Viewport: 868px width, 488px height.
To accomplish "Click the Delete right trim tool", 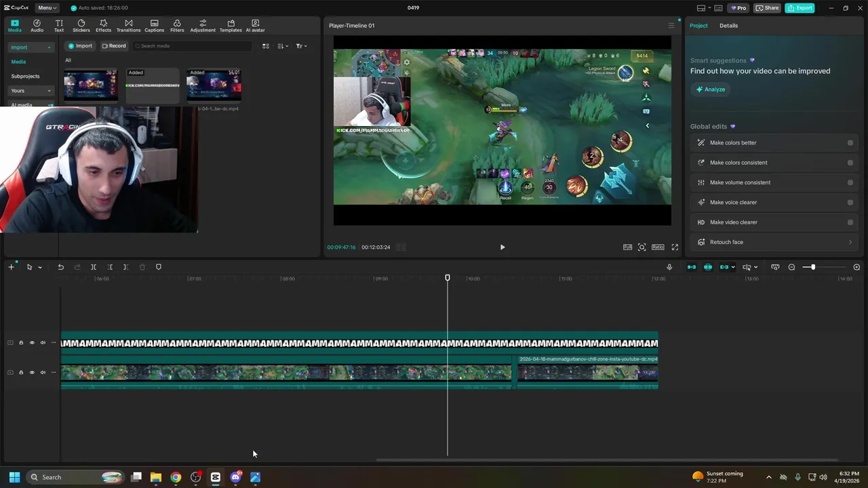I will click(x=125, y=267).
